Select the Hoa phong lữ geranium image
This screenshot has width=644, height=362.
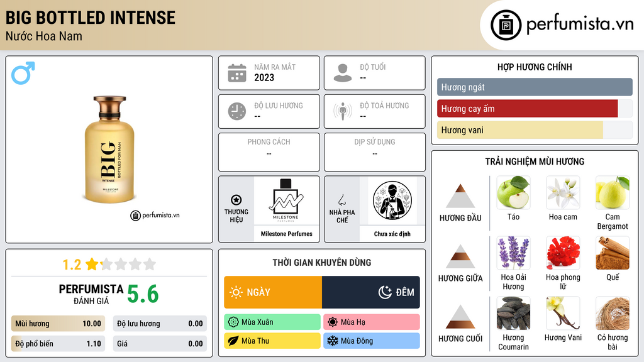tap(563, 253)
